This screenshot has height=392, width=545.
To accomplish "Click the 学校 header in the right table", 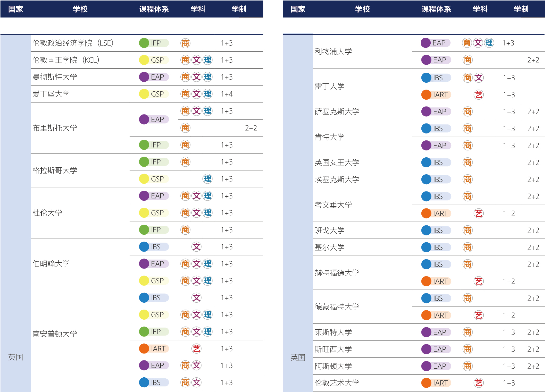I will click(x=362, y=9).
